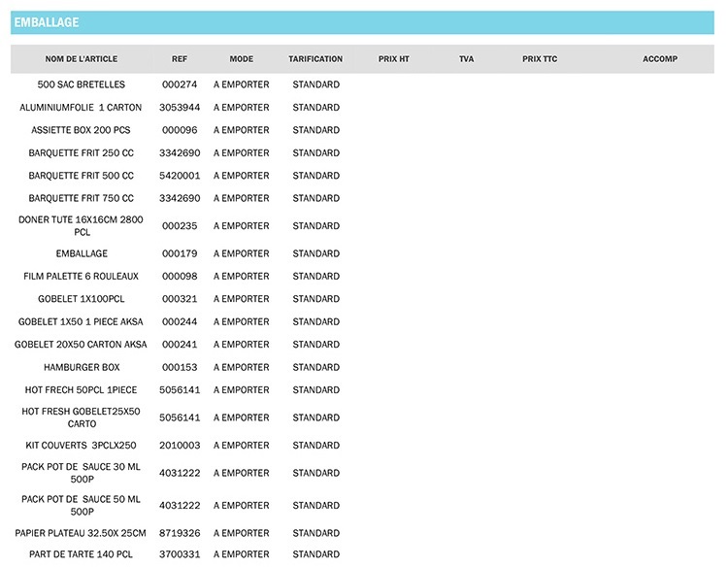Click A EMPORTER in the KIT COUVERTS row

(x=242, y=446)
